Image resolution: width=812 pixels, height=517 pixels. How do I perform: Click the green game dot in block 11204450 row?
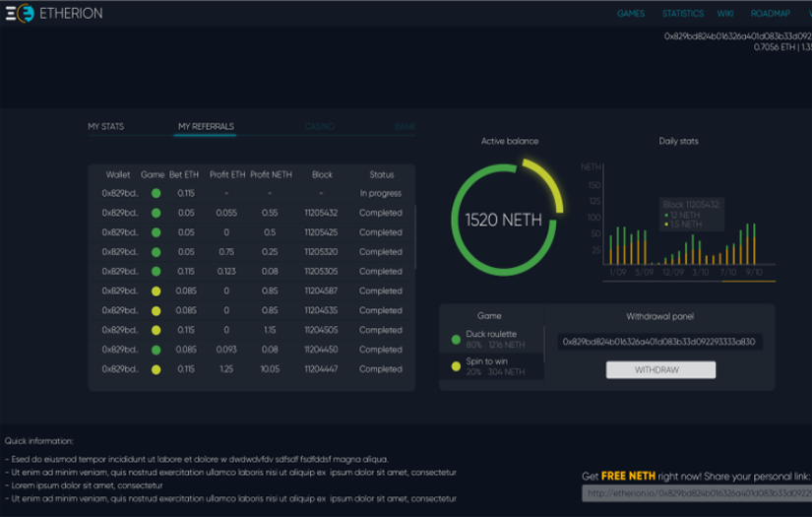point(156,350)
